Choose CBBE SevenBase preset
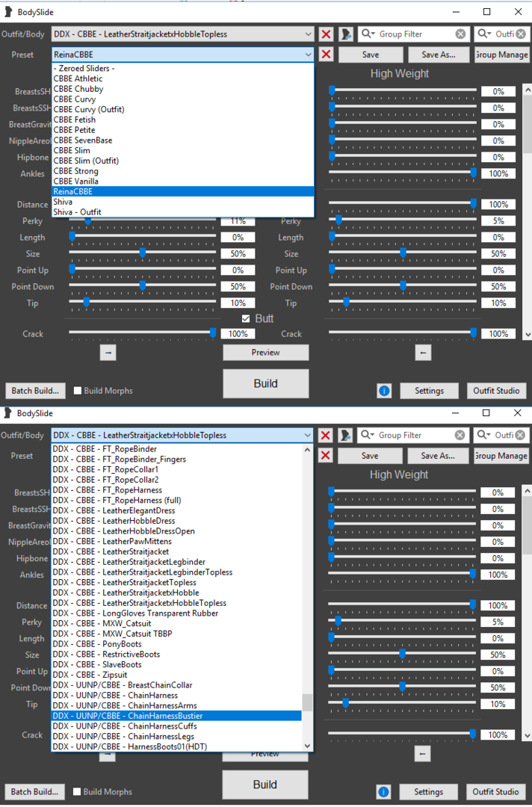The height and width of the screenshot is (807, 532). tap(182, 140)
